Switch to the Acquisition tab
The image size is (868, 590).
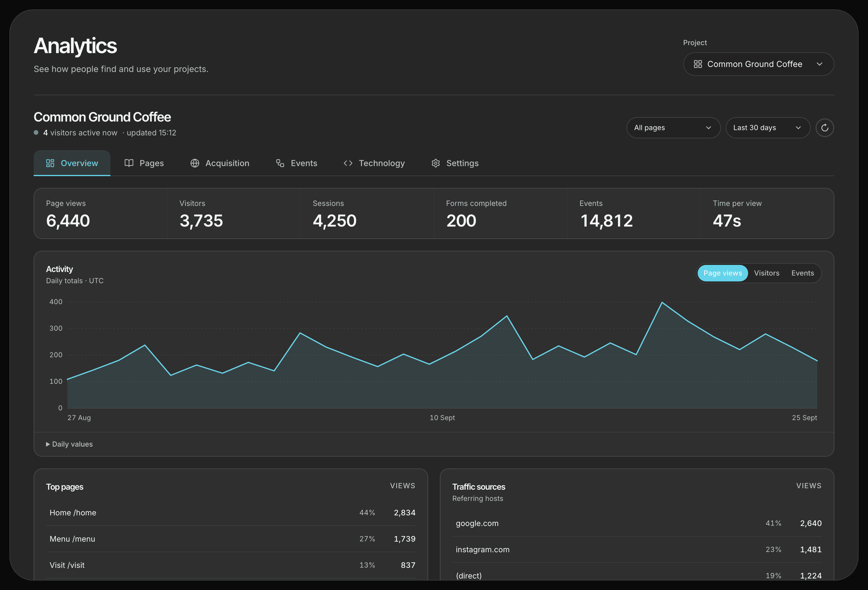[220, 163]
